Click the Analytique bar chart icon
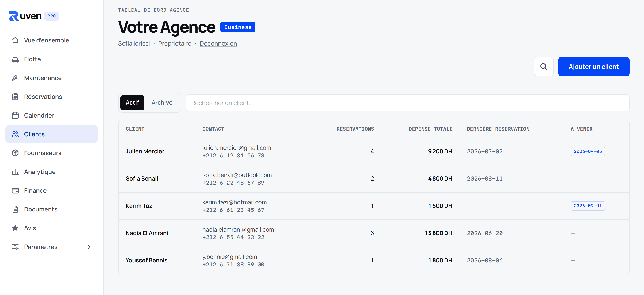The width and height of the screenshot is (644, 295). point(15,172)
